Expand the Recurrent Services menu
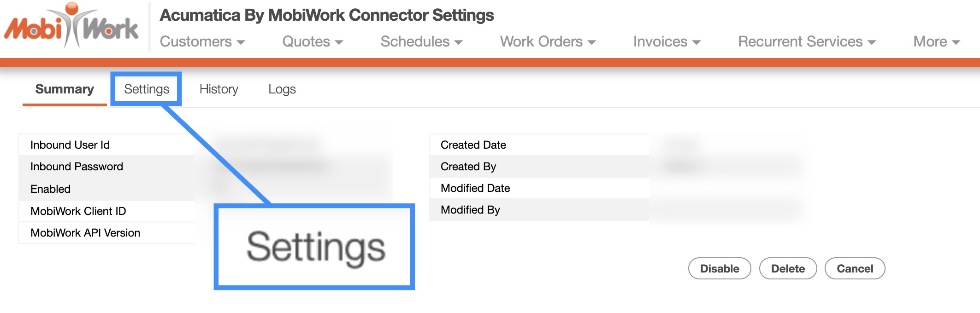The height and width of the screenshot is (313, 980). (x=807, y=42)
